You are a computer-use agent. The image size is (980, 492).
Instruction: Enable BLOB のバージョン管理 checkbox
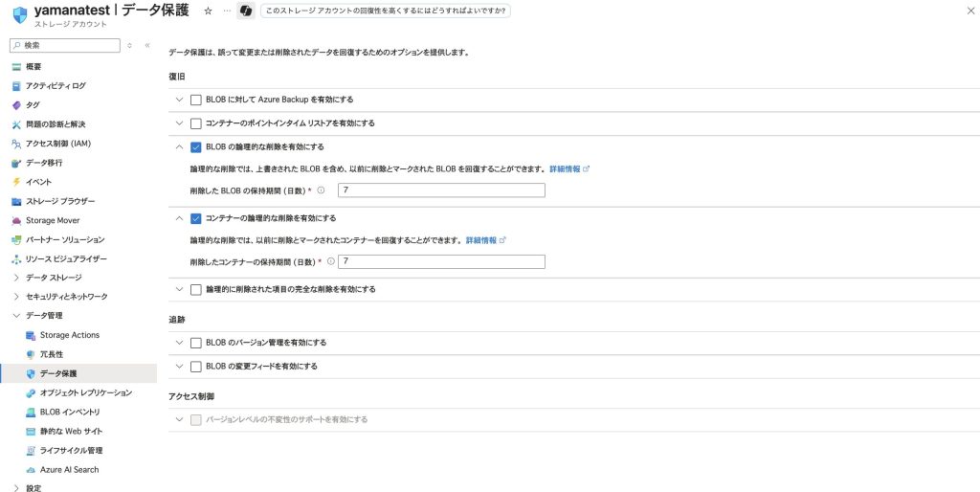pos(196,343)
